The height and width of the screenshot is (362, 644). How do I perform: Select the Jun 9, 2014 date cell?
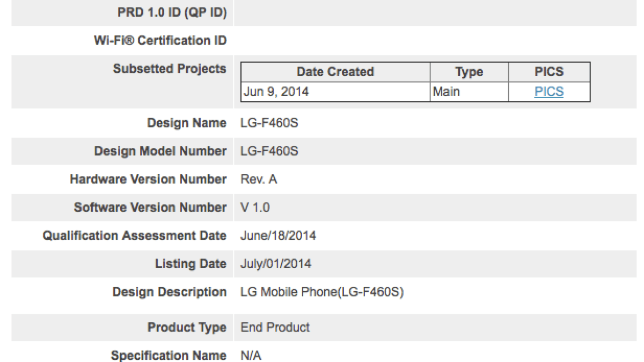(276, 92)
